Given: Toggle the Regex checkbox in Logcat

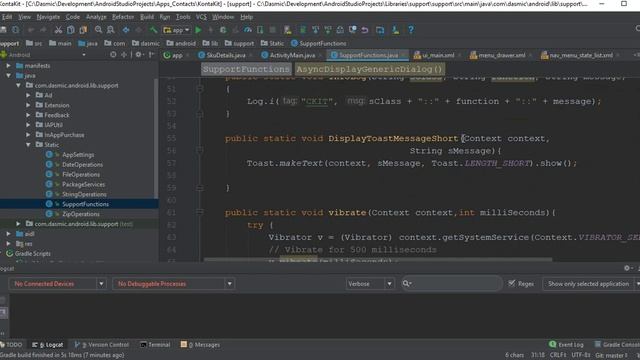Looking at the screenshot, I should [511, 283].
